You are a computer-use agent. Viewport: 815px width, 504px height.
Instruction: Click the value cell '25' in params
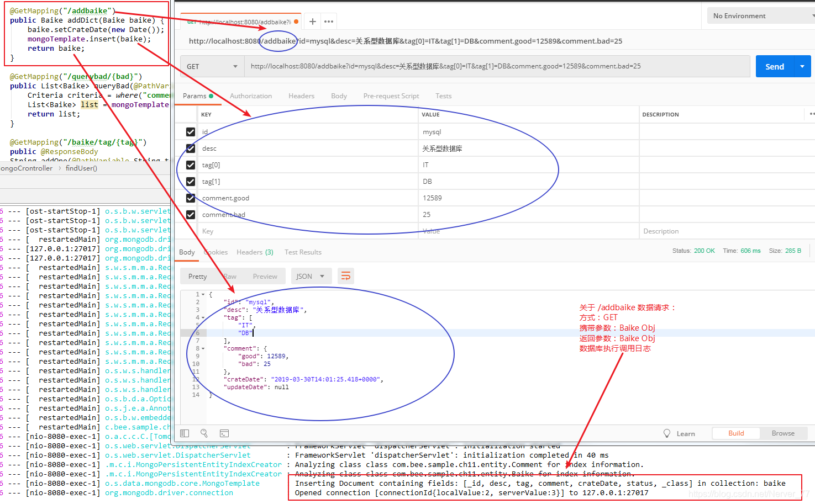pos(528,215)
